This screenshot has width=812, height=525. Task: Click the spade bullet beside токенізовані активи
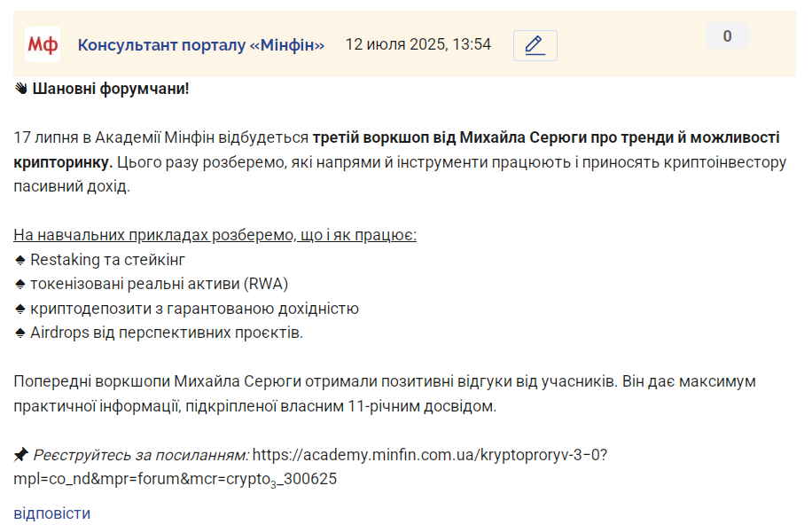20,285
